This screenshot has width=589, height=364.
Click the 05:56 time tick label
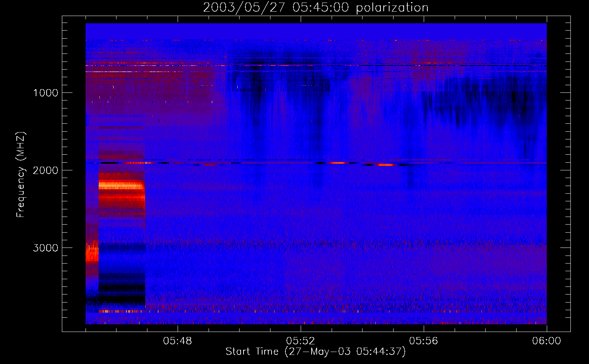point(424,341)
